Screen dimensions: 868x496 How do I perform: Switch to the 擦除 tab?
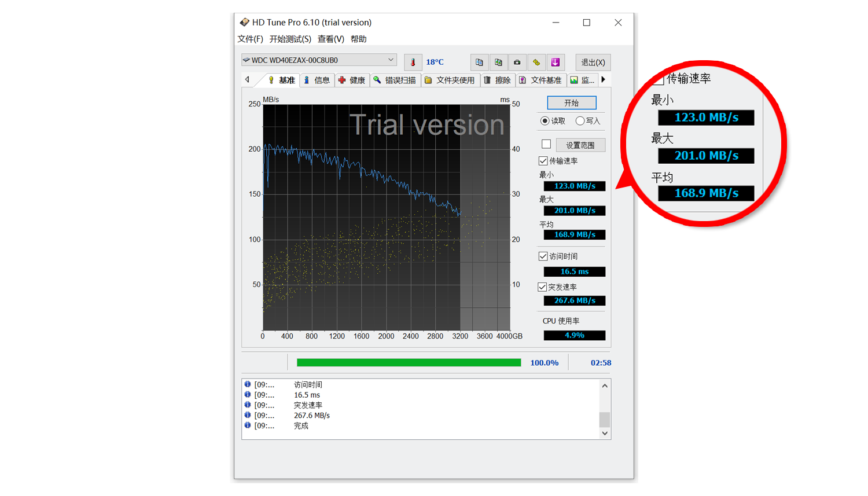coord(498,80)
